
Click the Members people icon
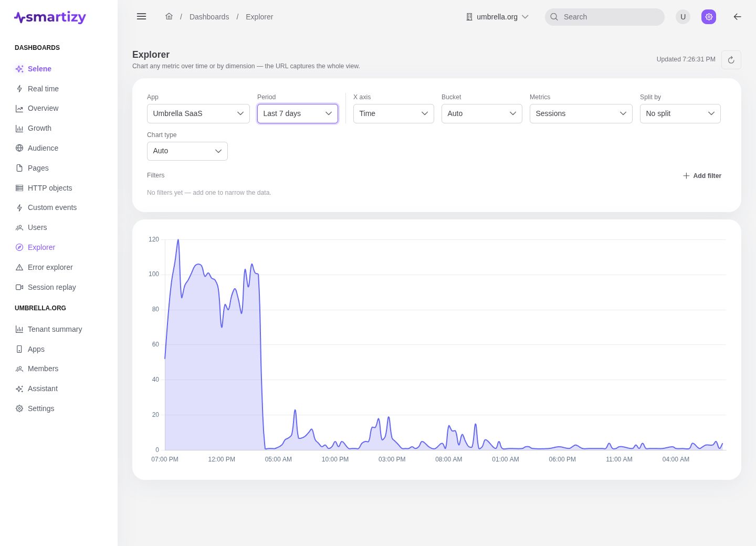[19, 369]
